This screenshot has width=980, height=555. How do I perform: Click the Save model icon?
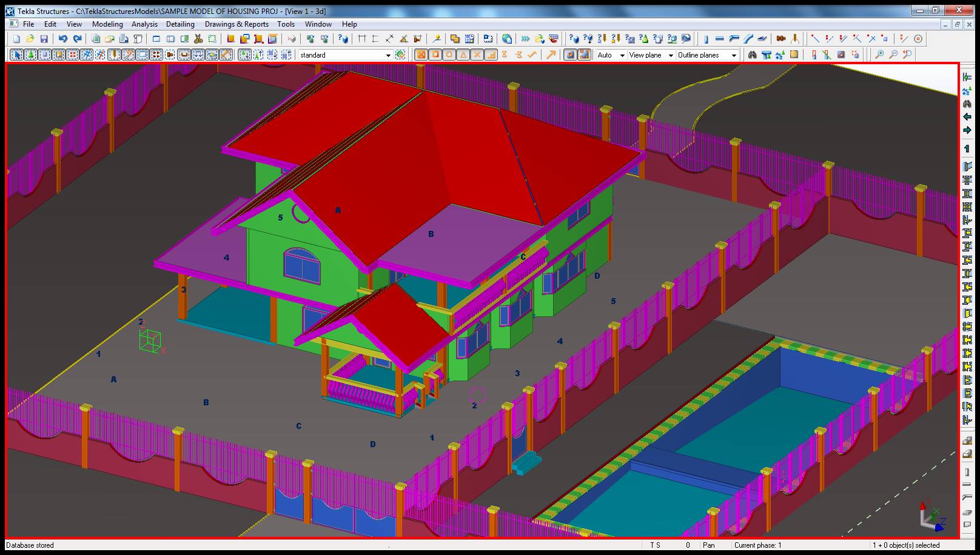(44, 39)
